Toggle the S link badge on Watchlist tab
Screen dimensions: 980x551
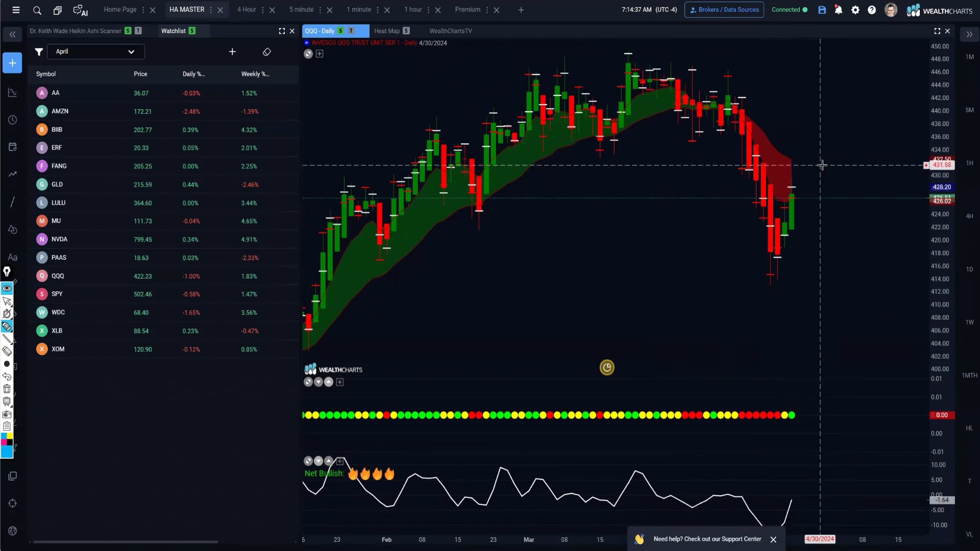pyautogui.click(x=192, y=31)
